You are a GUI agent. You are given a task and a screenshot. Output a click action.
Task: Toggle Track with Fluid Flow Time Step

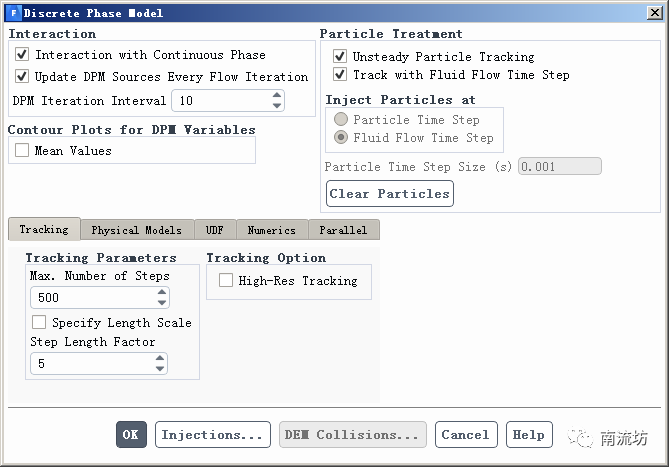(x=340, y=75)
